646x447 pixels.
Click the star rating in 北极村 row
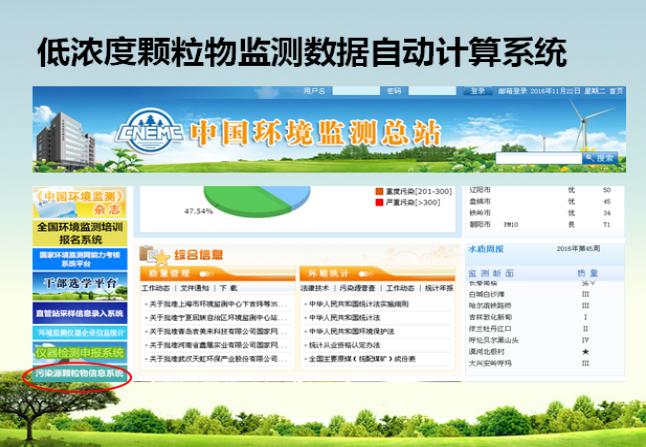coord(585,352)
